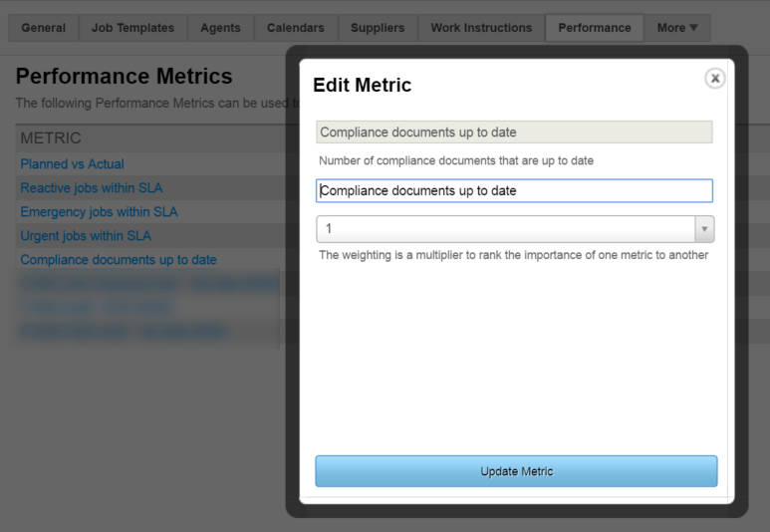The height and width of the screenshot is (532, 770).
Task: Switch to Work Instructions tab
Action: (481, 28)
